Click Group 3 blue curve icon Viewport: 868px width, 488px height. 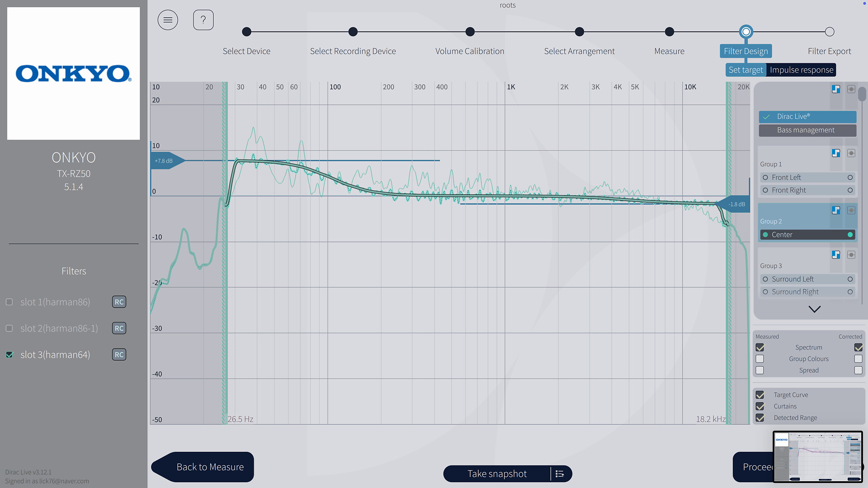[x=836, y=255]
